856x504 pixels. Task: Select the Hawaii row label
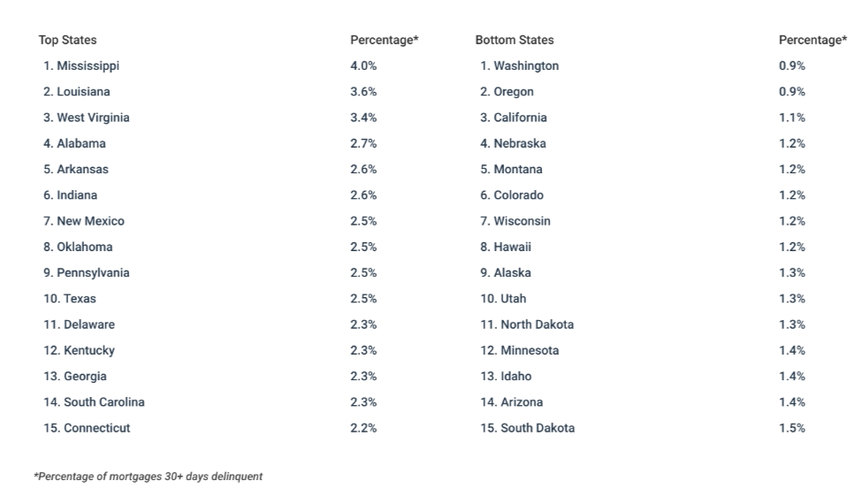[x=506, y=247]
